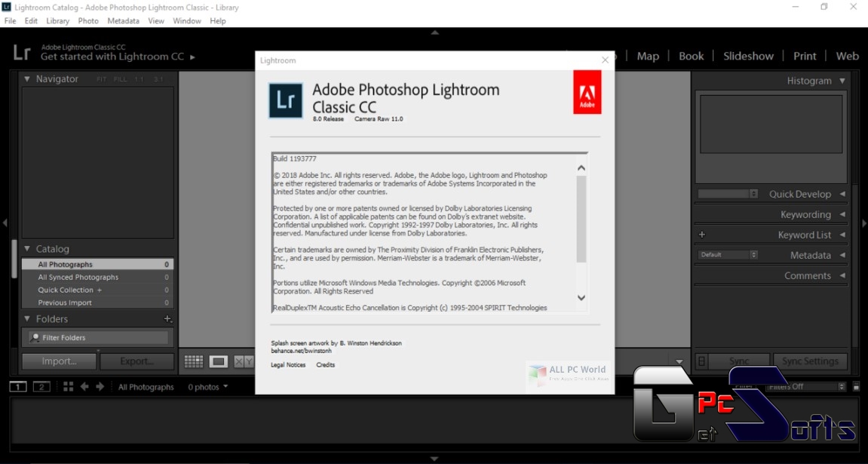
Task: Expand the Keywording panel
Action: coord(842,214)
